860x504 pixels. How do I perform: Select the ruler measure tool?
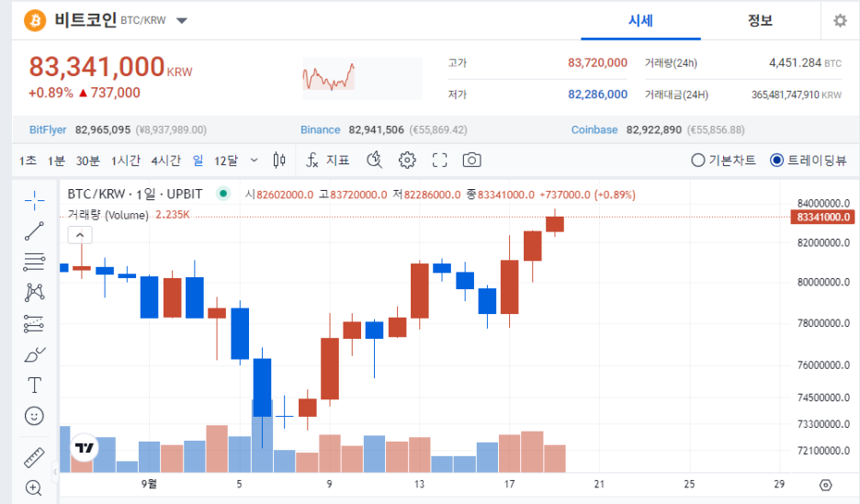[34, 457]
